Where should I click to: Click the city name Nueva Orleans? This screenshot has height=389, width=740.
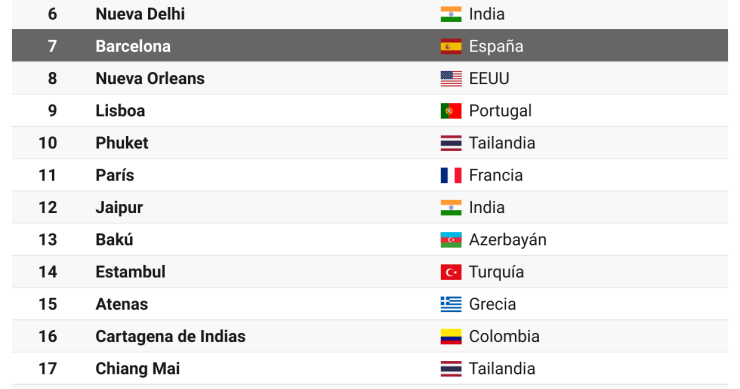[150, 78]
